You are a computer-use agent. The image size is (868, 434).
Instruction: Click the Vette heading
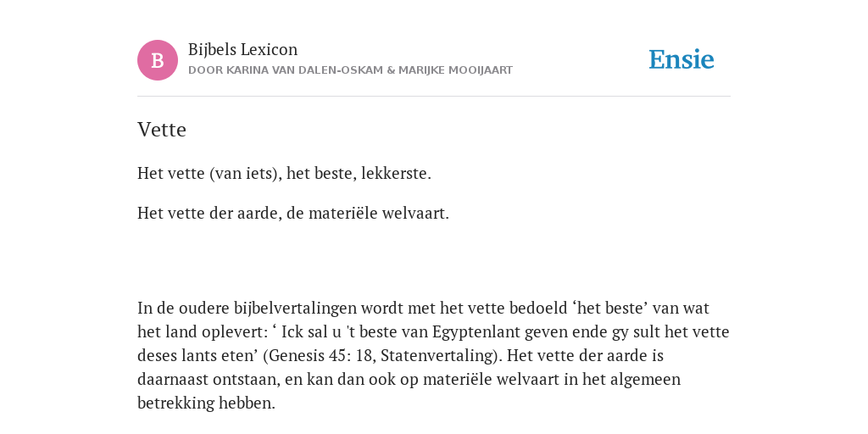[162, 130]
